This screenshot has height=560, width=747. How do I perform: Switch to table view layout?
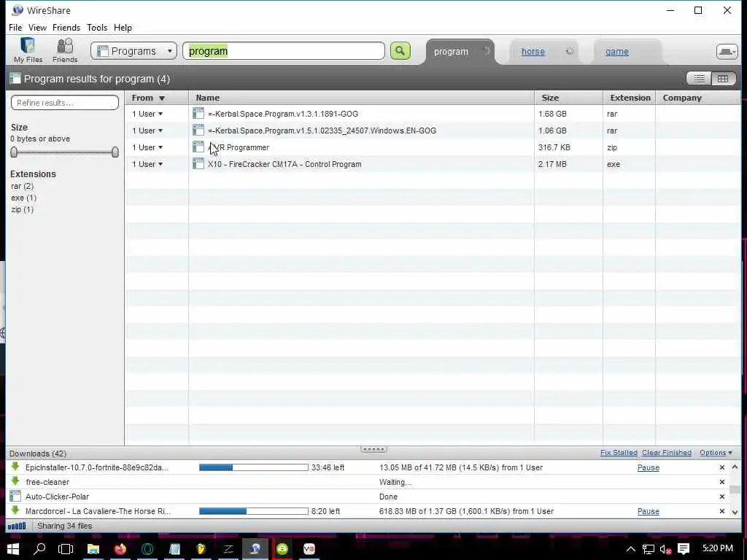tap(723, 79)
